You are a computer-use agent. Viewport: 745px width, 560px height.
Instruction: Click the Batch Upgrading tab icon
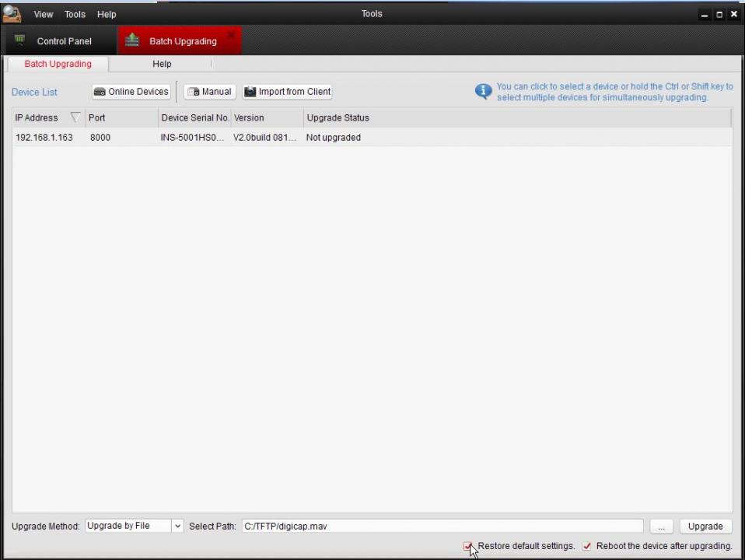[x=132, y=40]
